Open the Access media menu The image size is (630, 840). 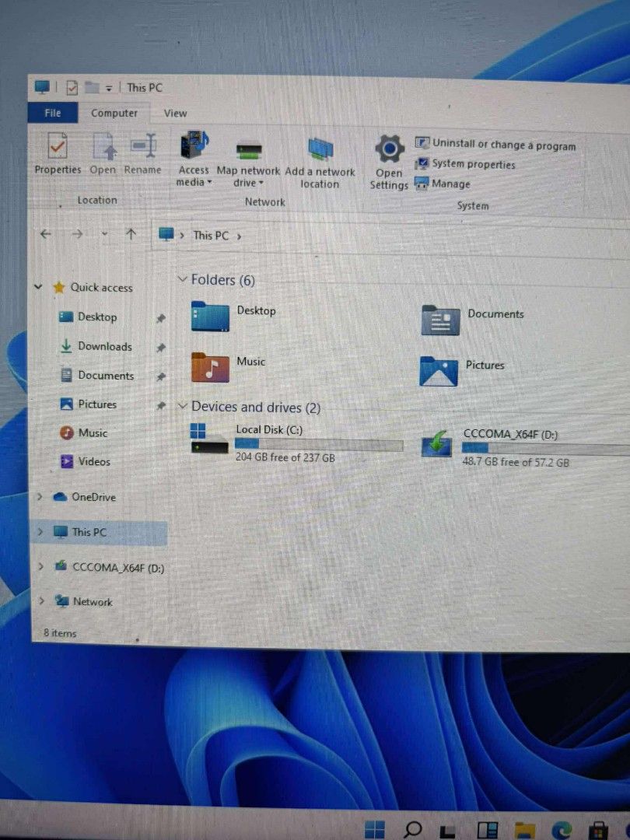tap(194, 159)
